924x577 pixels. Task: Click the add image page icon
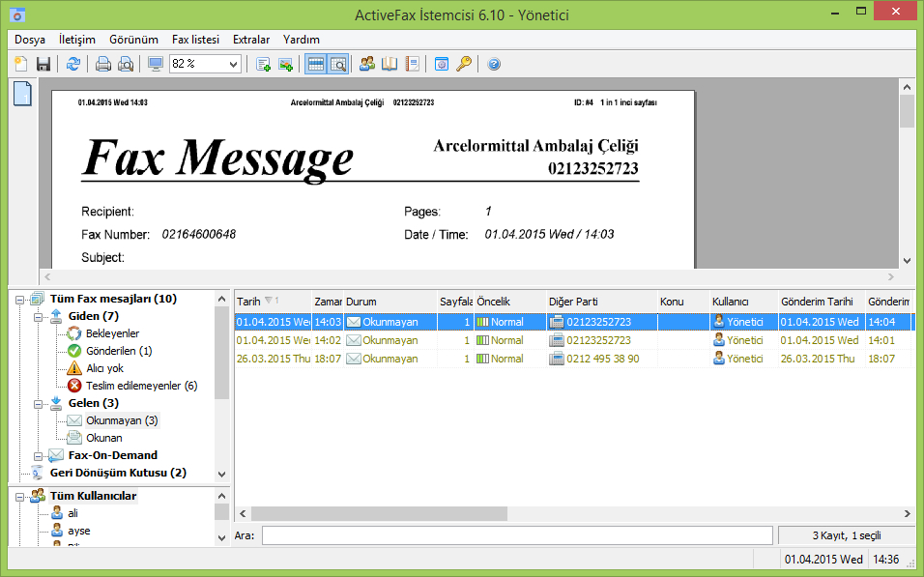pos(286,64)
